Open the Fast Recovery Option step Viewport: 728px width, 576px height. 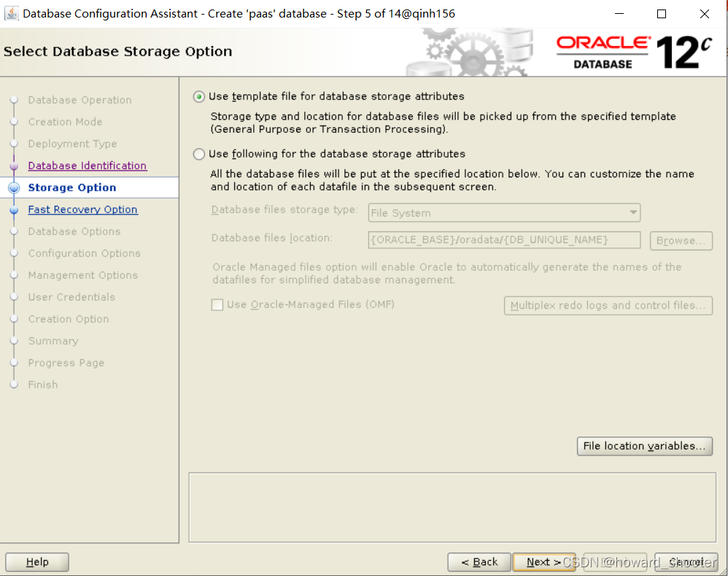pos(82,210)
